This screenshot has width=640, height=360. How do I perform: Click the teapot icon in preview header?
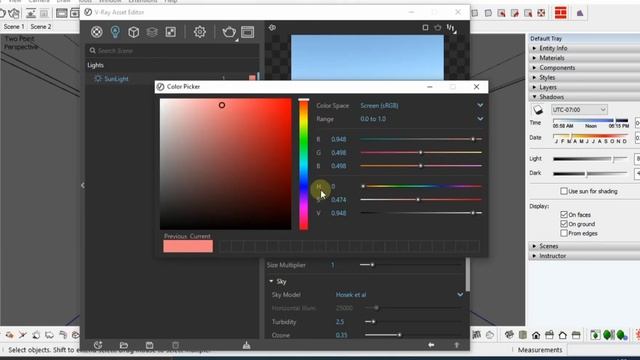(x=438, y=27)
